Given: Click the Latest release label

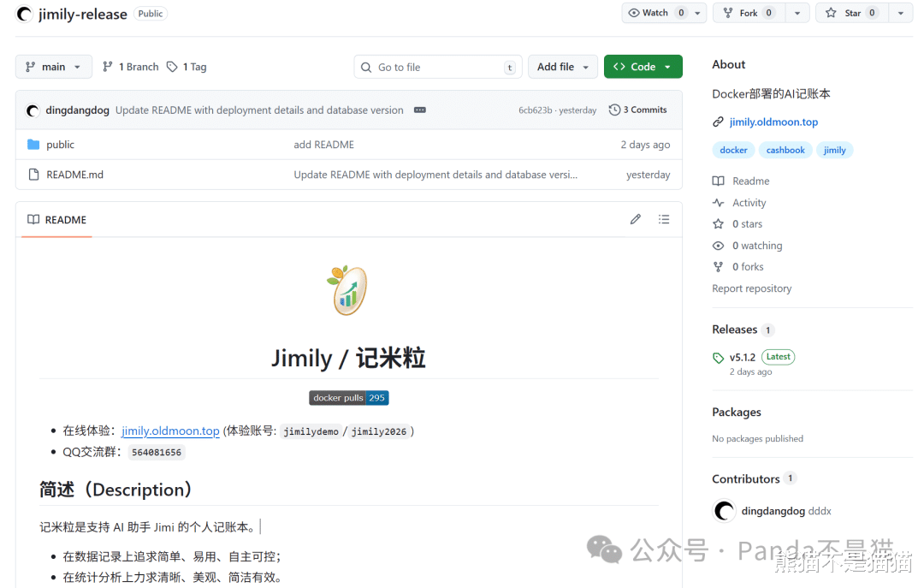Looking at the screenshot, I should tap(778, 357).
